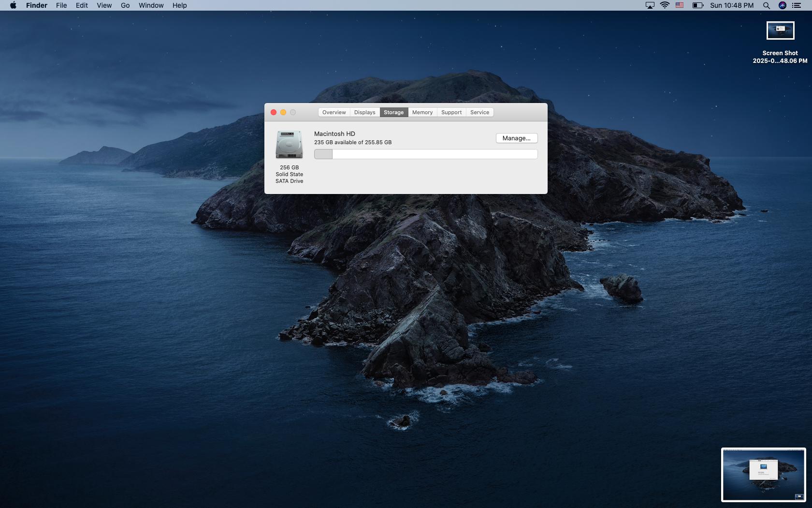Open the floating screenshot preview thumbnail

(x=763, y=475)
